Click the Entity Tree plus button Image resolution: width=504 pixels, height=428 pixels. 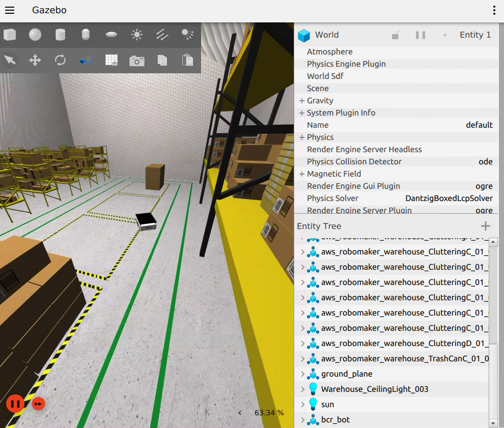[x=485, y=226]
